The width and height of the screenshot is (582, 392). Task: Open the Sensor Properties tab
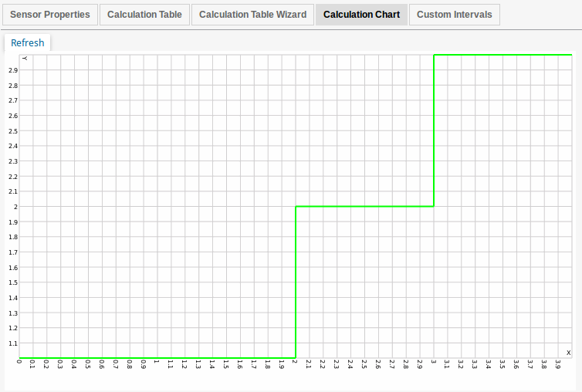[x=50, y=15]
